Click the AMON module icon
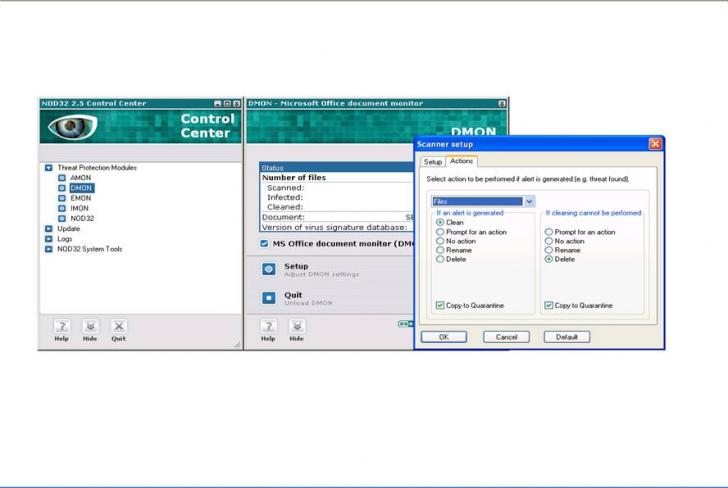This screenshot has height=488, width=728. coord(62,178)
